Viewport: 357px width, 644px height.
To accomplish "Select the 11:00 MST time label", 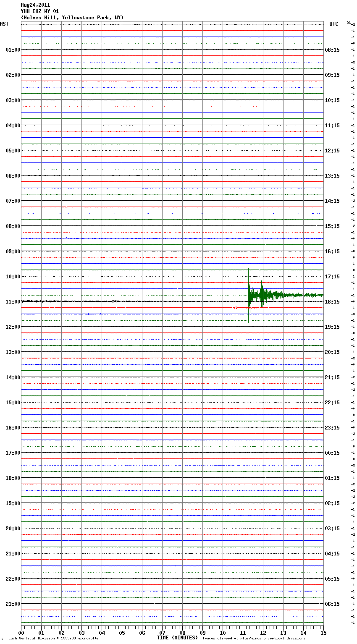I will click(x=13, y=302).
